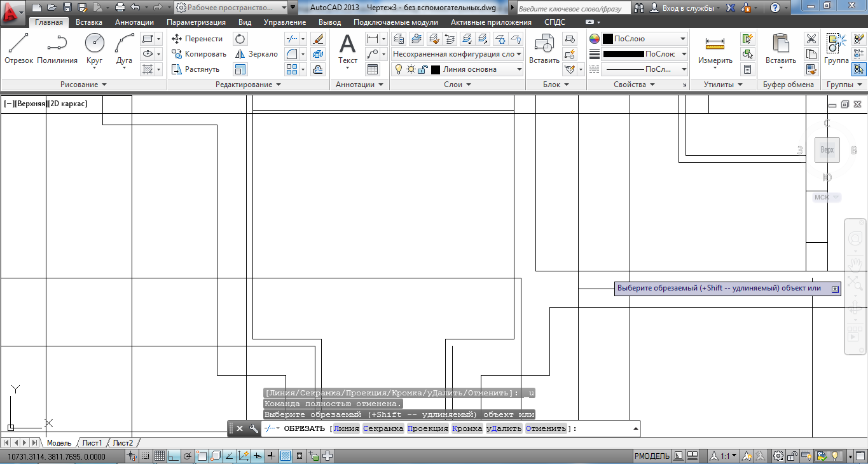This screenshot has height=464, width=868.
Task: Switch to the Лист1 layout tab
Action: click(92, 443)
